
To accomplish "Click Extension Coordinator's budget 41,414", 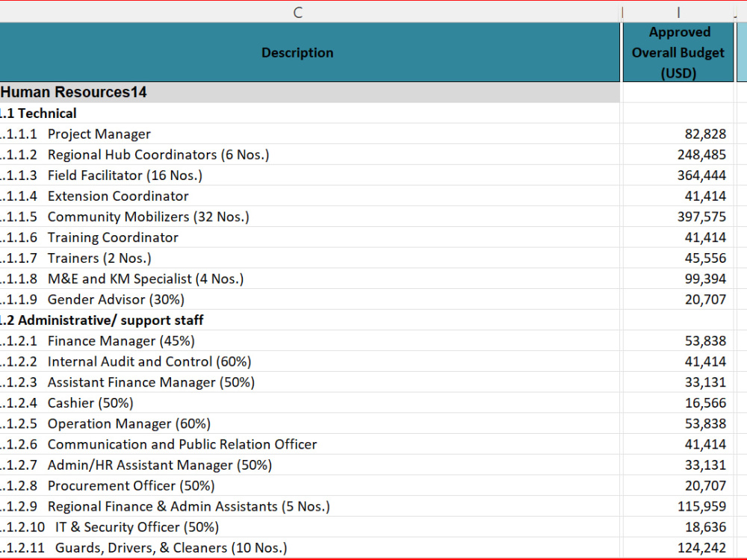I will coord(678,196).
